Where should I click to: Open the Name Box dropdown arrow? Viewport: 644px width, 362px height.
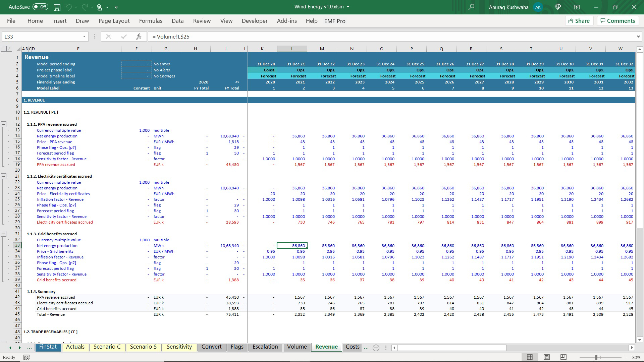[84, 37]
